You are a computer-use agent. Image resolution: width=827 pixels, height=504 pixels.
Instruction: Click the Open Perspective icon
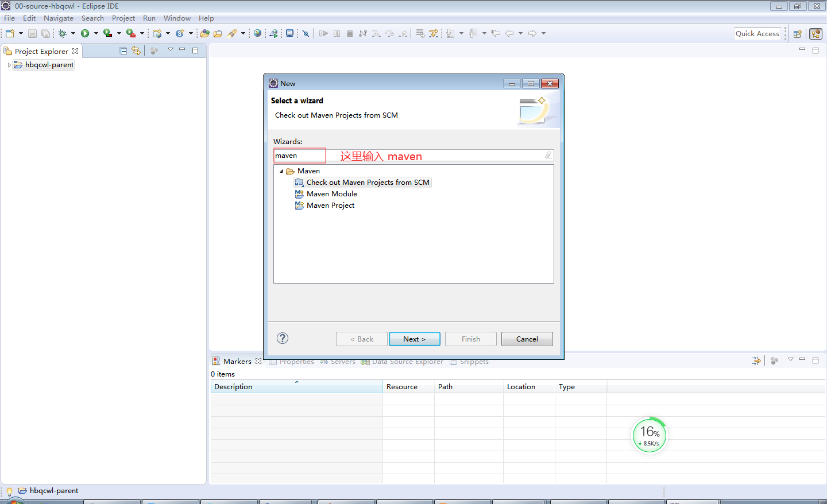[x=797, y=34]
